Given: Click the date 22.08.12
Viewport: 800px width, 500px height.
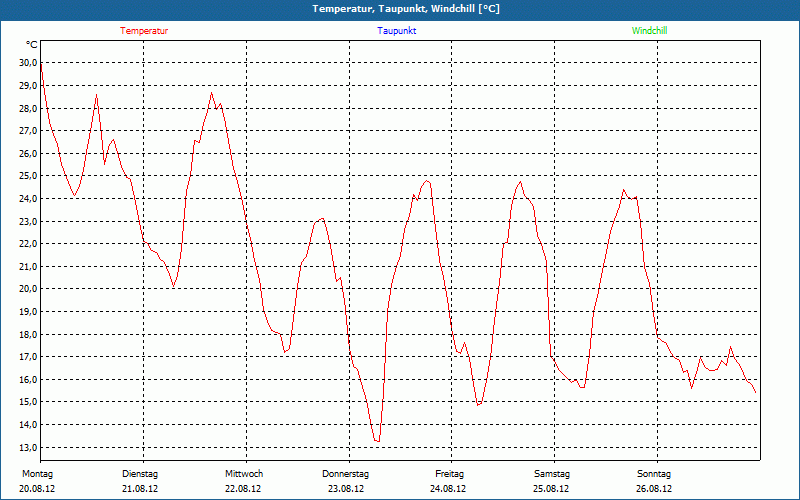Looking at the screenshot, I should pos(243,489).
